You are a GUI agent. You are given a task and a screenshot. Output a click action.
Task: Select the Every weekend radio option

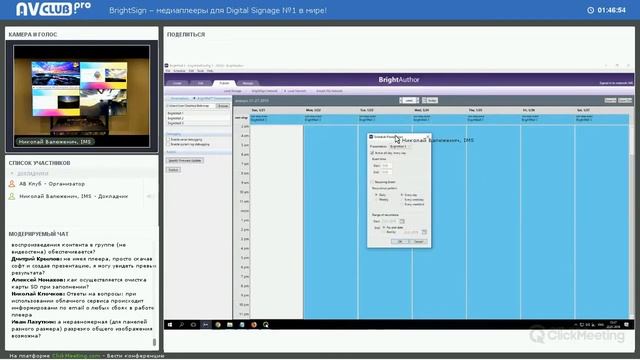(x=402, y=204)
